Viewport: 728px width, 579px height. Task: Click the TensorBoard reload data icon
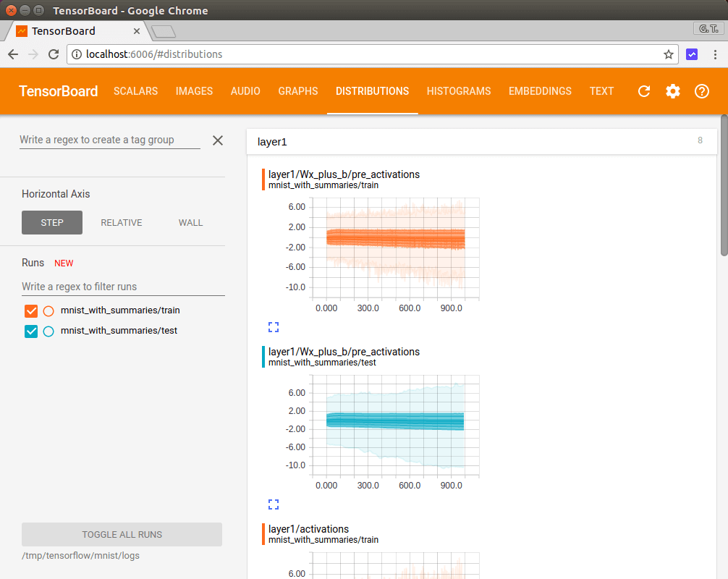643,91
